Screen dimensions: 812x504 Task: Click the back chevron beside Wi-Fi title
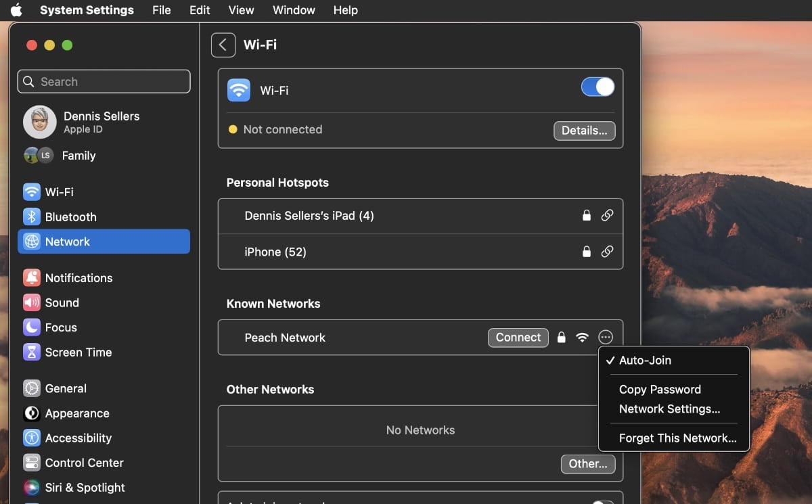coord(223,45)
